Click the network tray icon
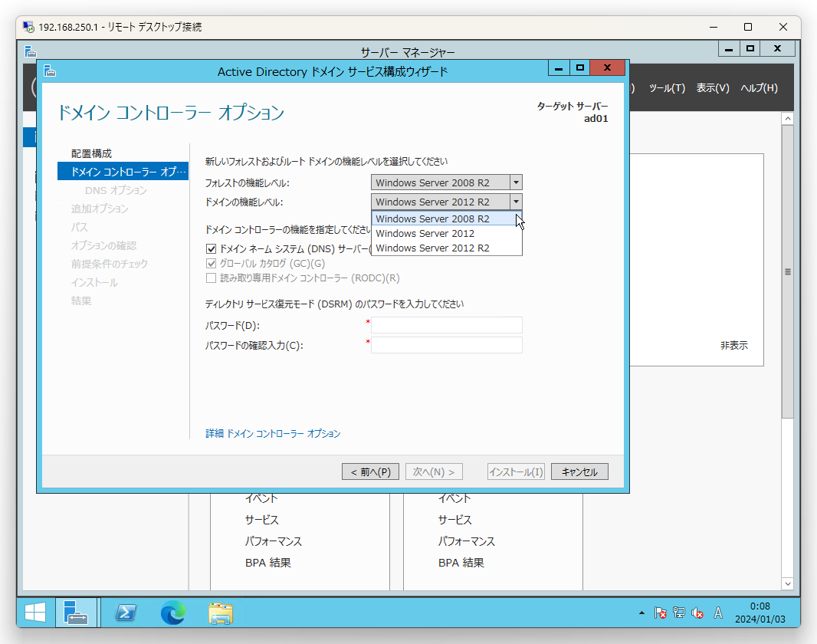The image size is (817, 644). click(x=679, y=613)
